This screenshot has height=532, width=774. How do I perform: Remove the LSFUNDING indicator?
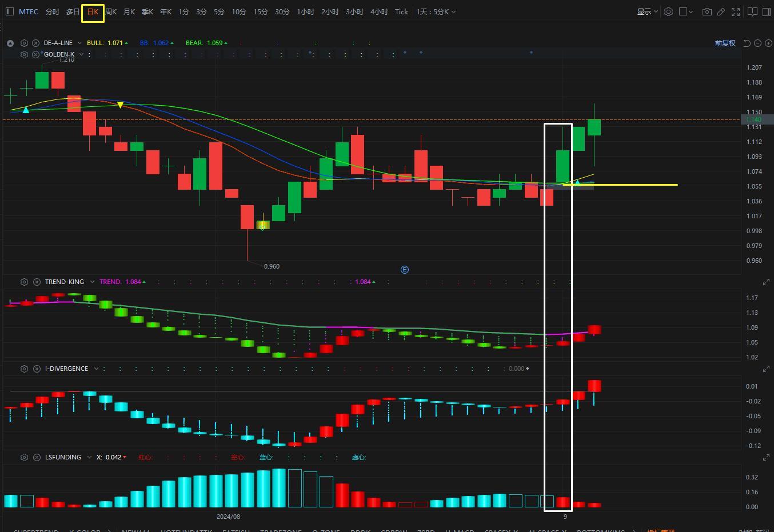37,457
